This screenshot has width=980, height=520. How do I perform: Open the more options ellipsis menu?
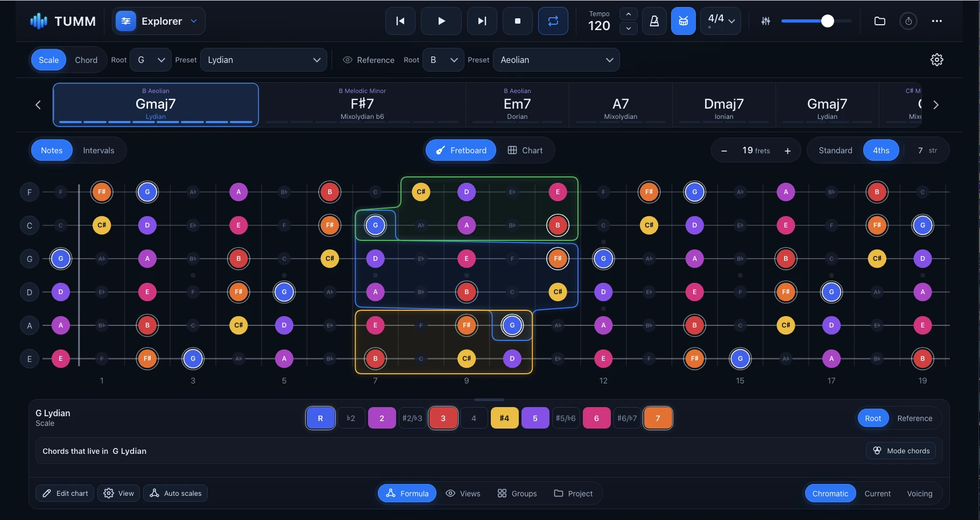936,21
